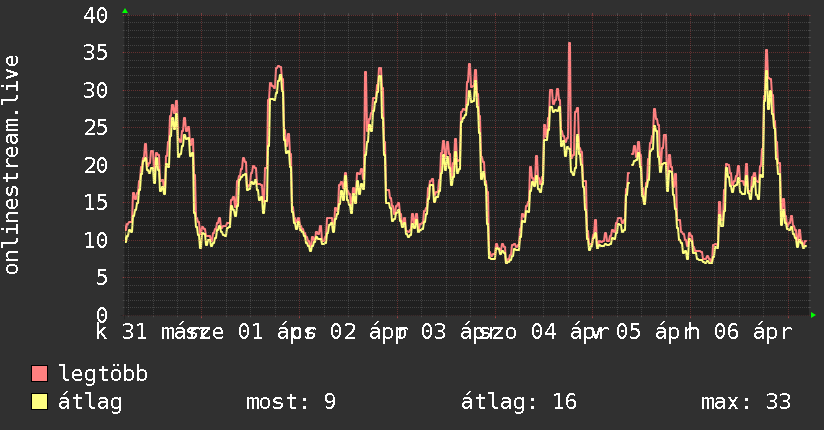Click the '03 ápr' date label
This screenshot has height=430, width=824.
[x=459, y=332]
